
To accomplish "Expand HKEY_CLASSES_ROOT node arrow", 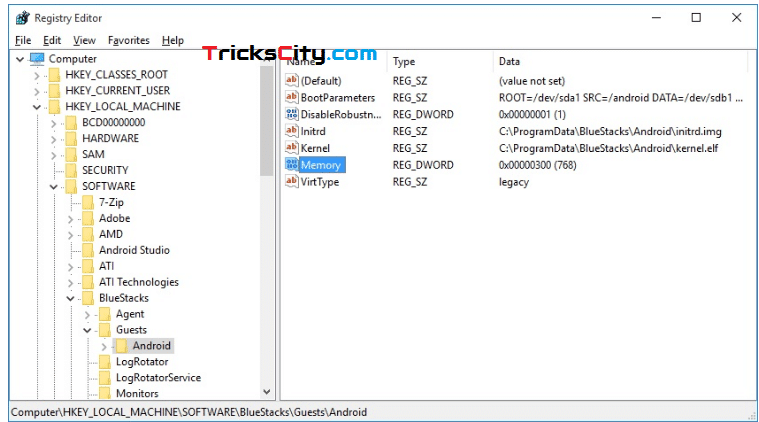I will (37, 75).
